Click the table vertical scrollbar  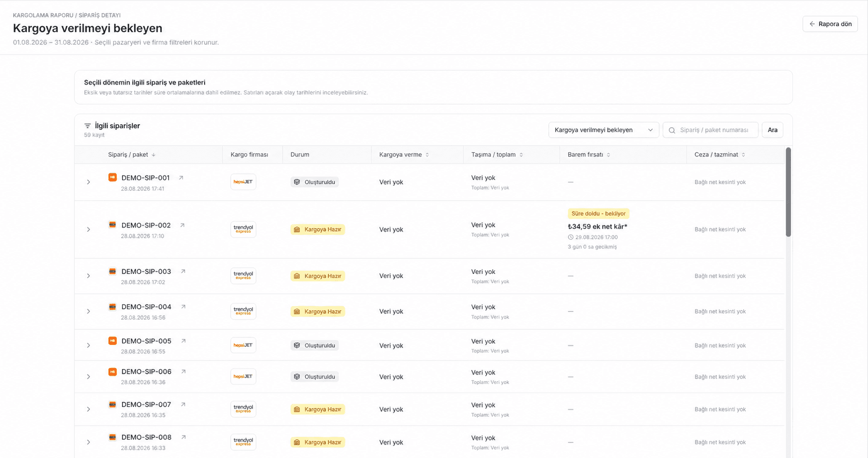tap(789, 192)
